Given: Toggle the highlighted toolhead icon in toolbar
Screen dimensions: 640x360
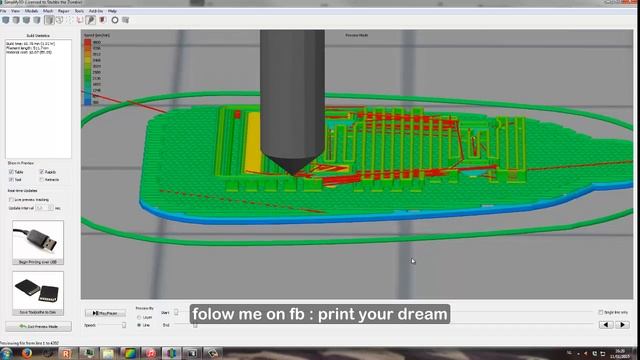Looking at the screenshot, I should coord(91,20).
